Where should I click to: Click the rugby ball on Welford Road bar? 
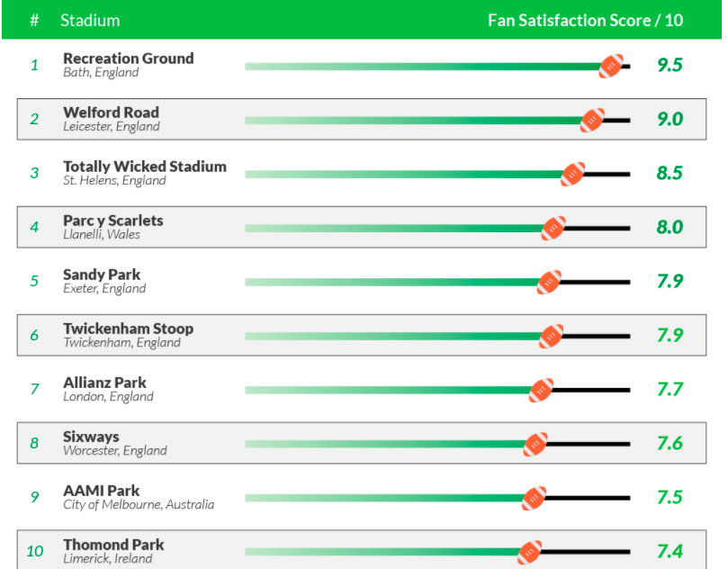click(592, 121)
